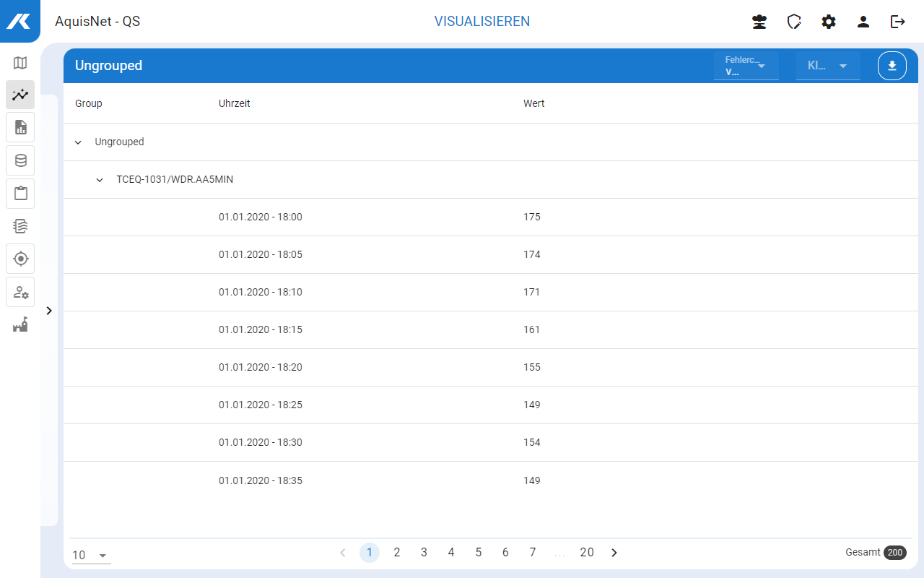
Task: Go to page 20
Action: click(x=587, y=553)
